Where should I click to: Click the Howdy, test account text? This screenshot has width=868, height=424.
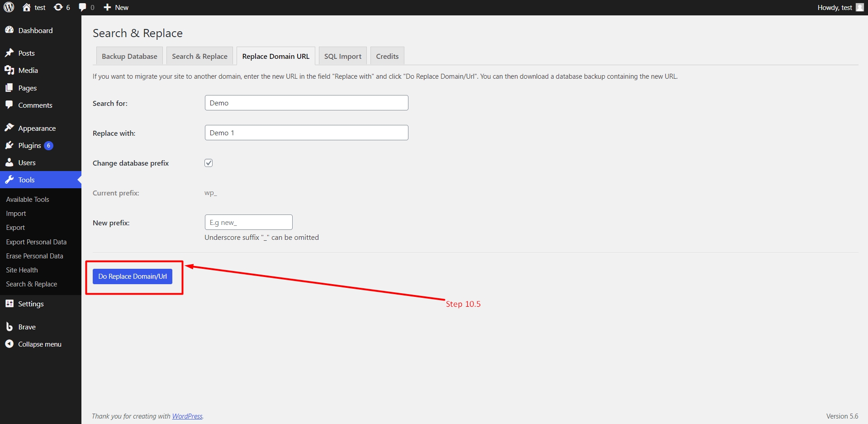tap(835, 7)
